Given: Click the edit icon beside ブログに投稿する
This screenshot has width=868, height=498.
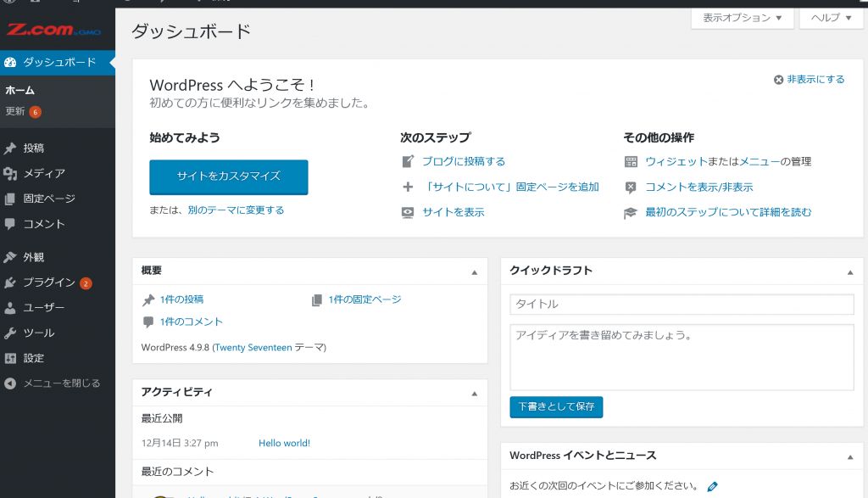Looking at the screenshot, I should 408,161.
